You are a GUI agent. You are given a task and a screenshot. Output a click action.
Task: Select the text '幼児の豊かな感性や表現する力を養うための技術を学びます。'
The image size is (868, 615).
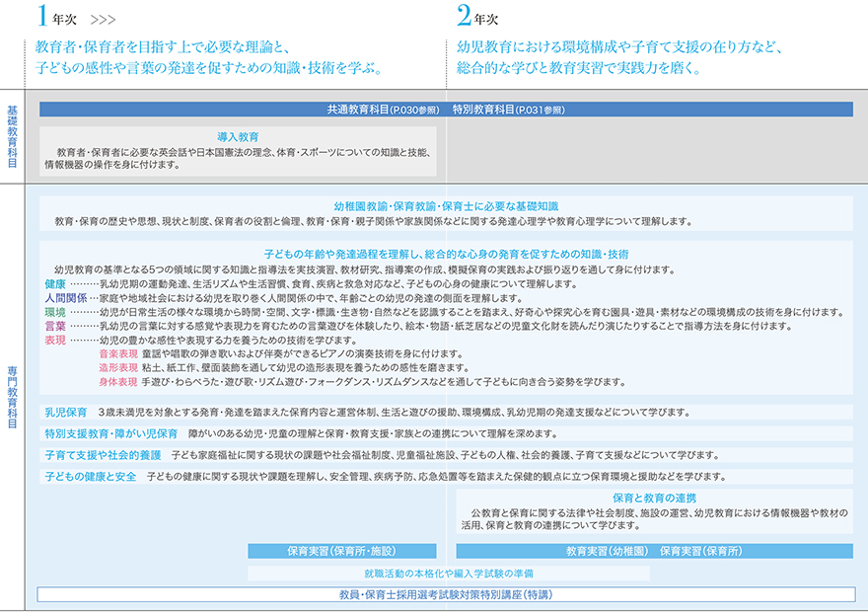229,341
